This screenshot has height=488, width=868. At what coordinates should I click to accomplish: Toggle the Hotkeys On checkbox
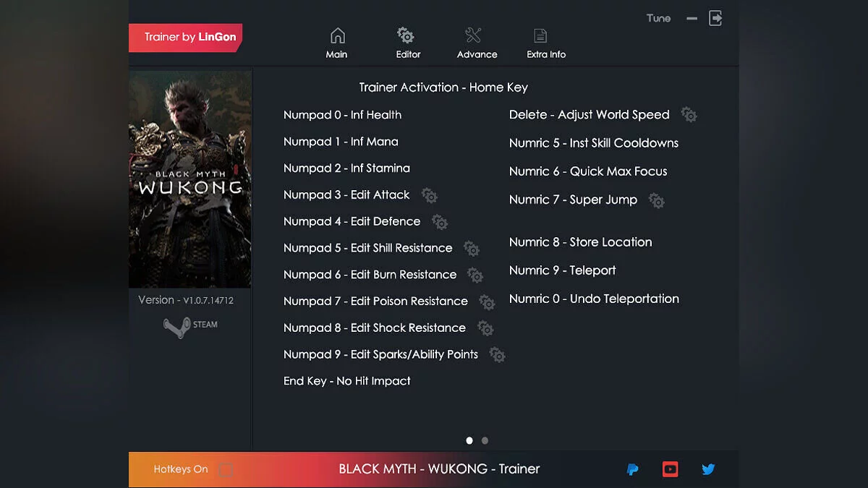coord(226,470)
